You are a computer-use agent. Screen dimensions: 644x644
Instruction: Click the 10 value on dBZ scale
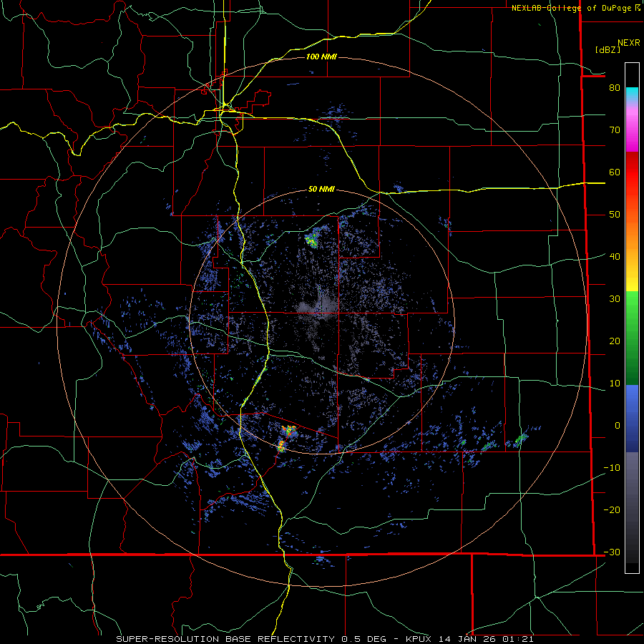[x=615, y=384]
